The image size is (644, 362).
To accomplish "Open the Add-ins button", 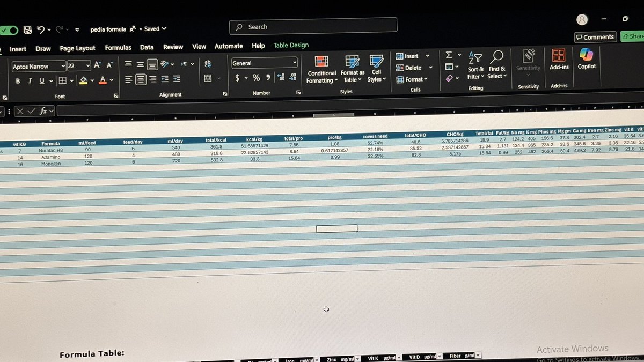I will (x=559, y=59).
